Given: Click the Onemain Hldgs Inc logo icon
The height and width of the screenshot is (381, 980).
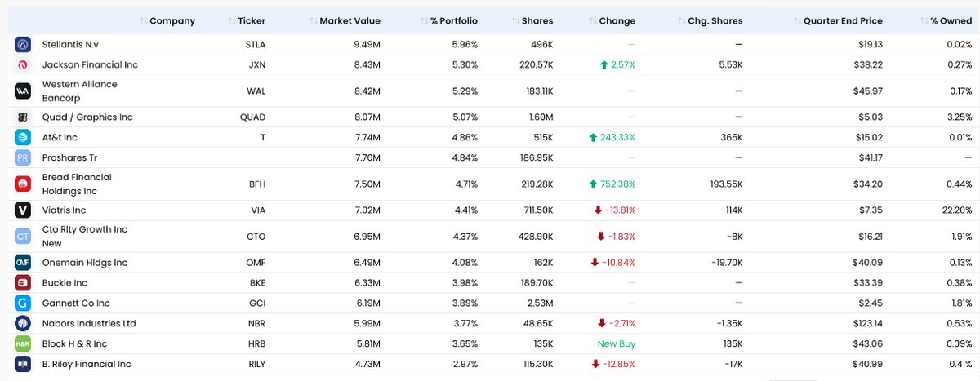Looking at the screenshot, I should [x=23, y=263].
